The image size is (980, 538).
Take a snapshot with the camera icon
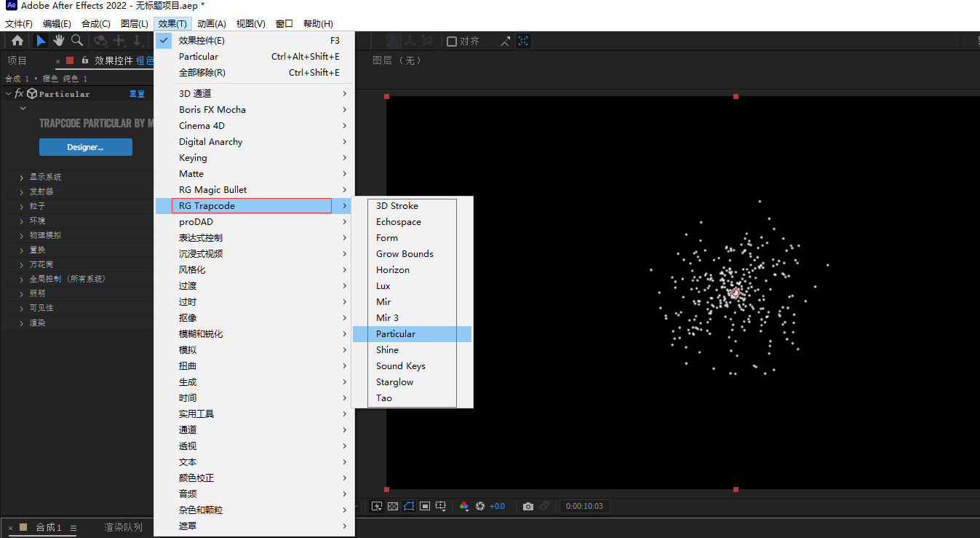tap(528, 506)
